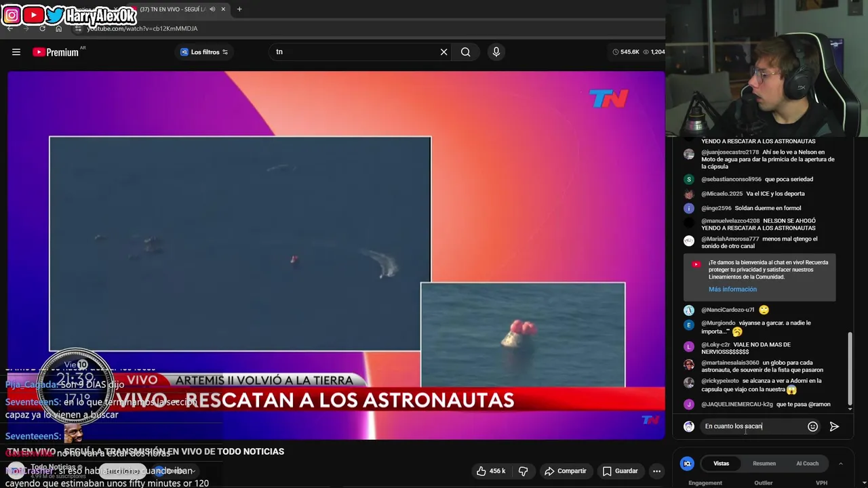
Task: Click the Engagement column label
Action: pyautogui.click(x=705, y=483)
